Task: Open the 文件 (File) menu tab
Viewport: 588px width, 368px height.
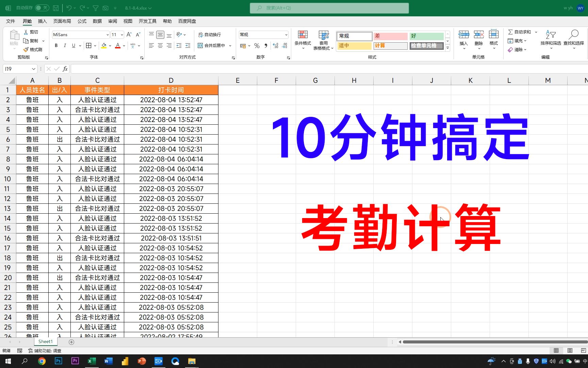Action: pos(11,21)
